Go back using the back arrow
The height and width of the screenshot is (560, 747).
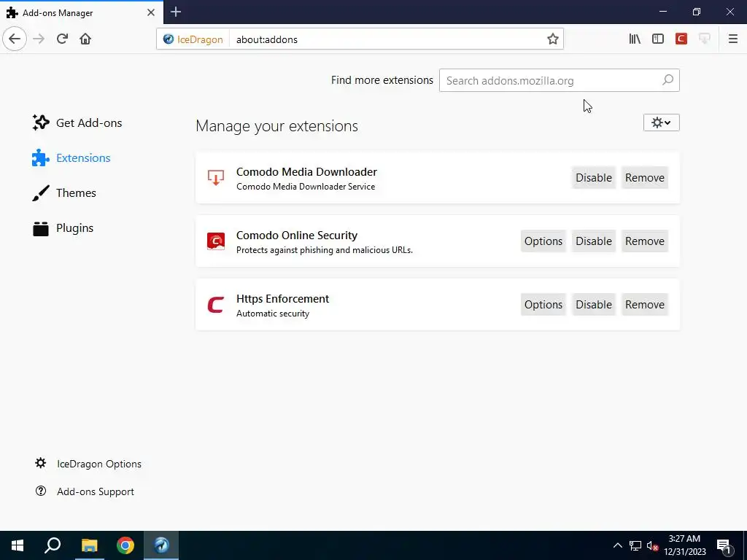tap(15, 39)
